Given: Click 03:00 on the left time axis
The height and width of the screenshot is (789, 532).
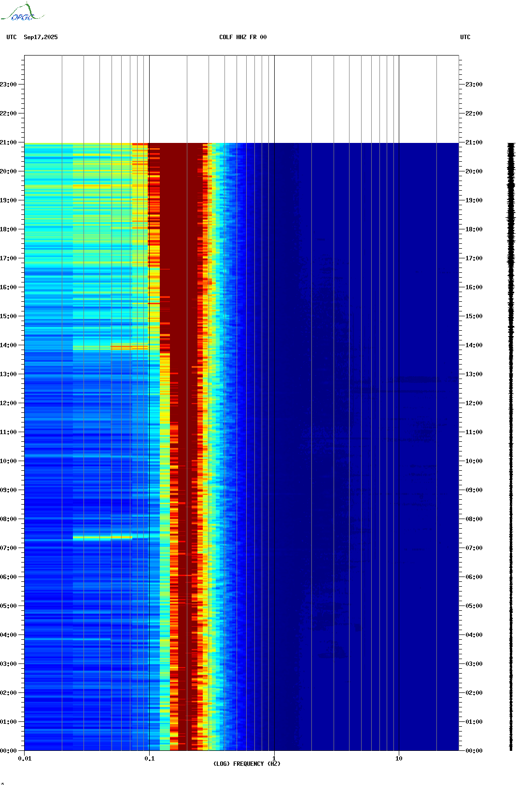Looking at the screenshot, I should pos(8,664).
